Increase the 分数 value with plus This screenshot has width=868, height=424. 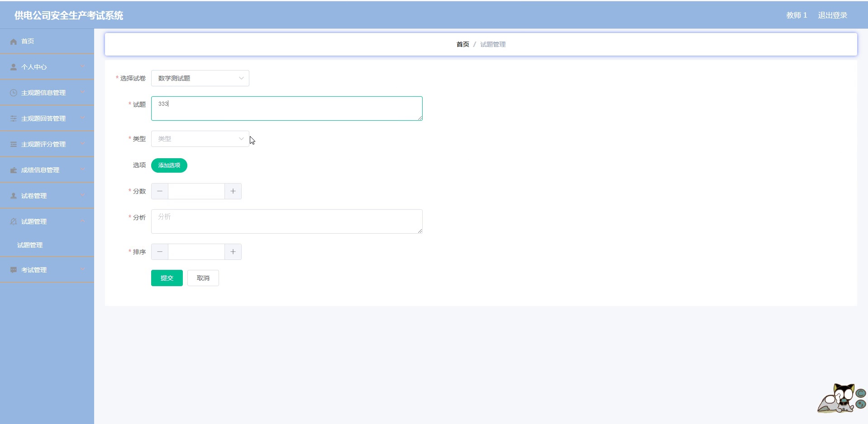click(x=233, y=191)
